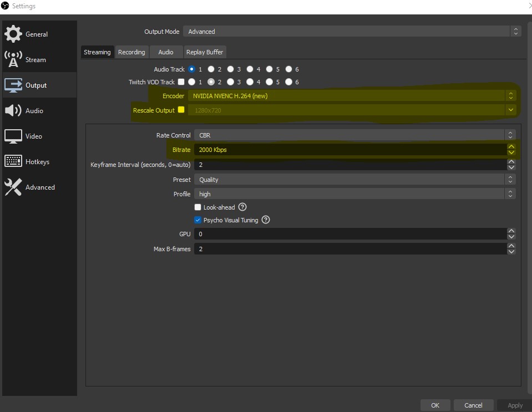Open Video settings display icon
The image size is (532, 412).
click(x=13, y=136)
